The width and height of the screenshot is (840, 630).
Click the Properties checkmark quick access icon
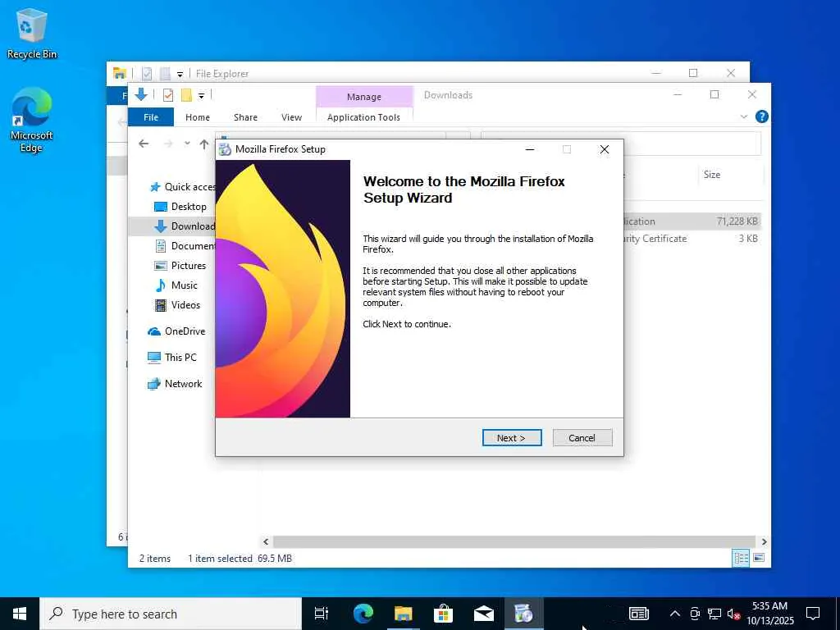[x=167, y=95]
